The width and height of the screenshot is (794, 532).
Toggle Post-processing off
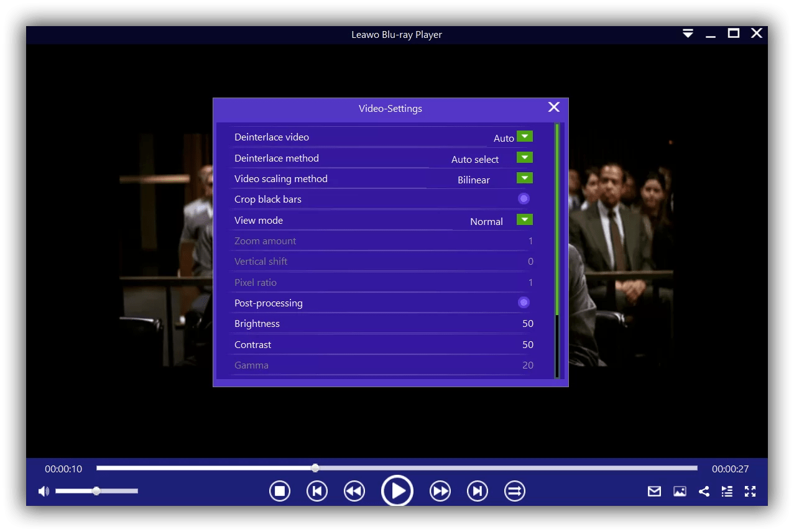[x=524, y=302]
